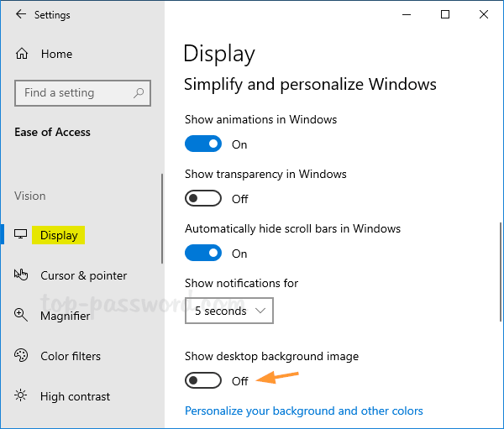Click the Home icon in sidebar
Viewport: 504px width, 429px height.
[x=22, y=54]
